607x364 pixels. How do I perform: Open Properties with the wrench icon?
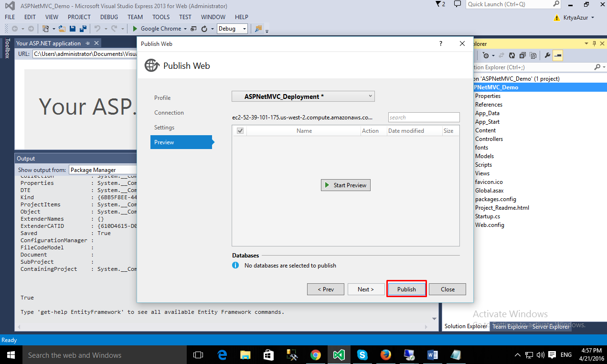(x=547, y=55)
